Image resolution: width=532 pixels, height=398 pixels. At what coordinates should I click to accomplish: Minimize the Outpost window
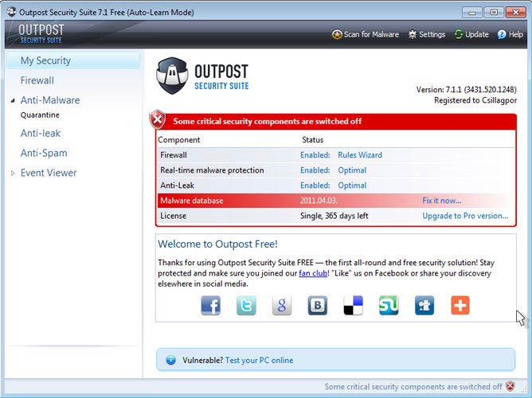pyautogui.click(x=471, y=13)
